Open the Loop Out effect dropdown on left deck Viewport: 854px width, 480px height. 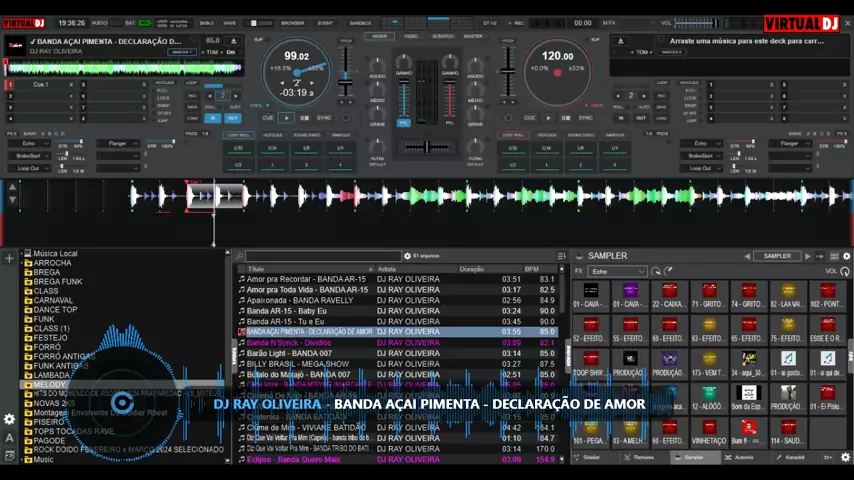(29, 168)
